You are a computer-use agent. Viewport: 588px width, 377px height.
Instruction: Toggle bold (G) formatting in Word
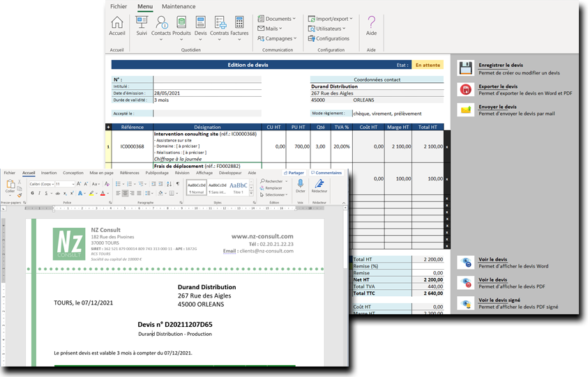click(32, 193)
